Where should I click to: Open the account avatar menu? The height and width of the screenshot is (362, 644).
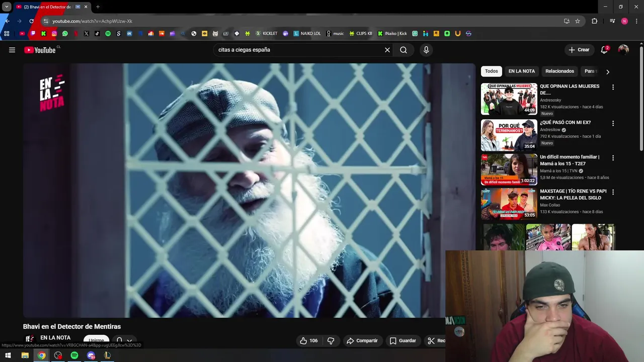point(623,50)
